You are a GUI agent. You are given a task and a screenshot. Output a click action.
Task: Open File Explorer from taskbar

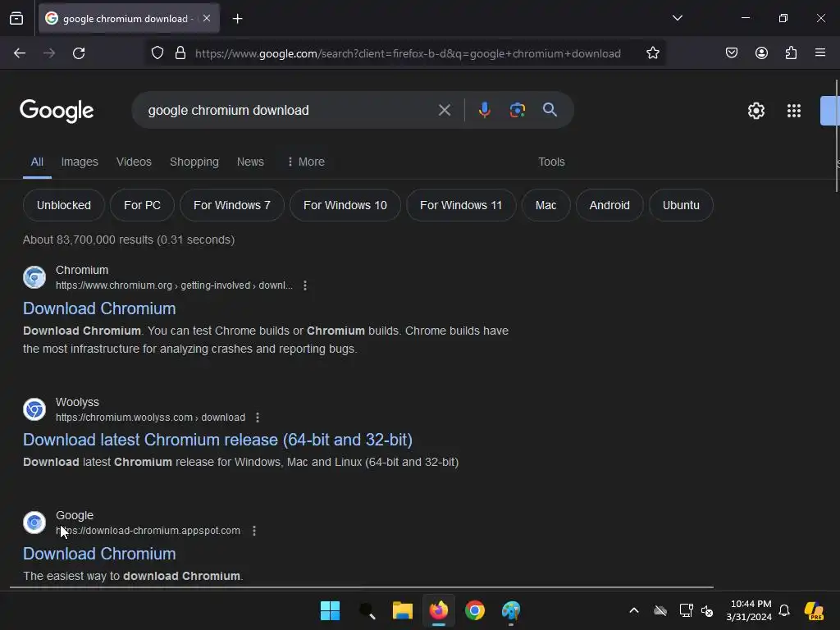(402, 610)
